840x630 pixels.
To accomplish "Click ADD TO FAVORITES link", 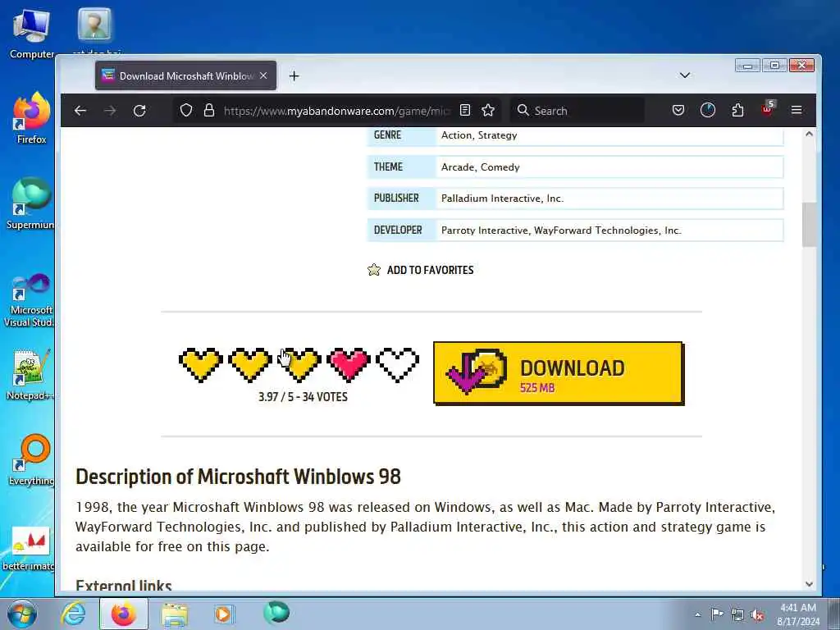I will (x=430, y=270).
